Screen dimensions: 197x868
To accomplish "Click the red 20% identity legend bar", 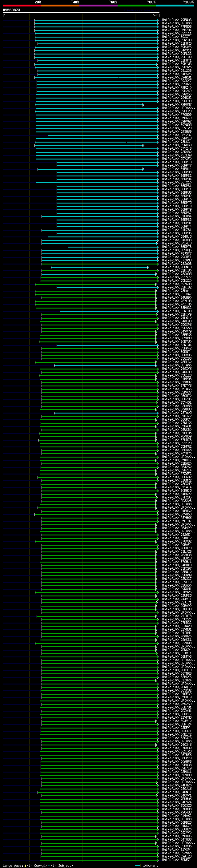I will pos(22,6).
